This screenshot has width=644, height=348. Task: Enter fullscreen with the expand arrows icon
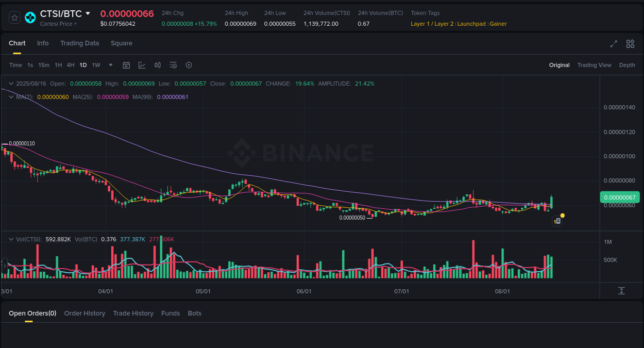613,44
